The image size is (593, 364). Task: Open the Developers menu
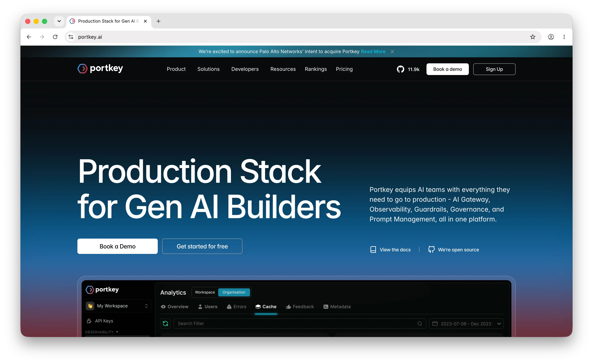point(245,69)
